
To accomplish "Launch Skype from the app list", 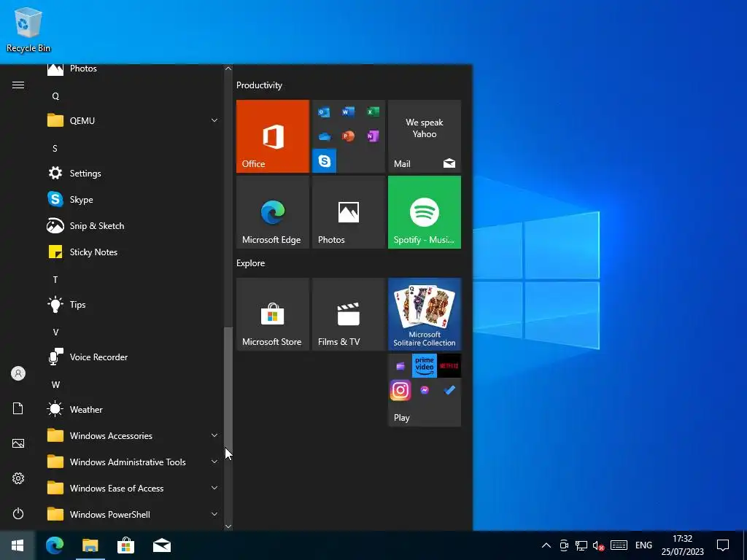I will (x=133, y=200).
